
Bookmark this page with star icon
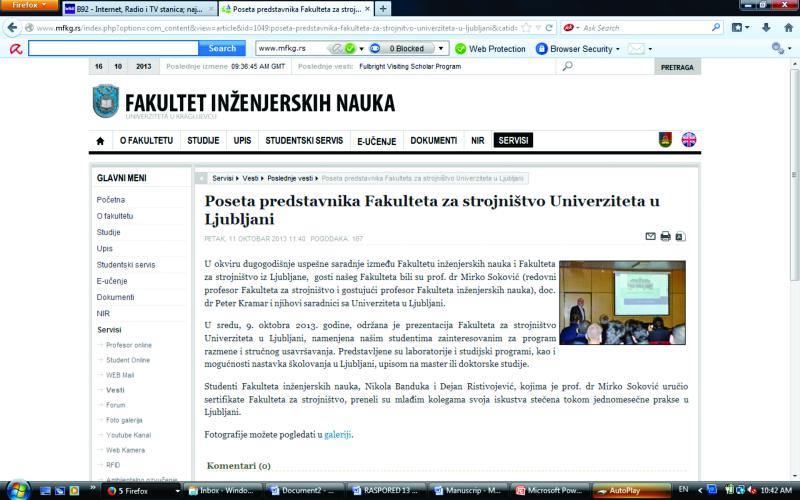coord(527,28)
